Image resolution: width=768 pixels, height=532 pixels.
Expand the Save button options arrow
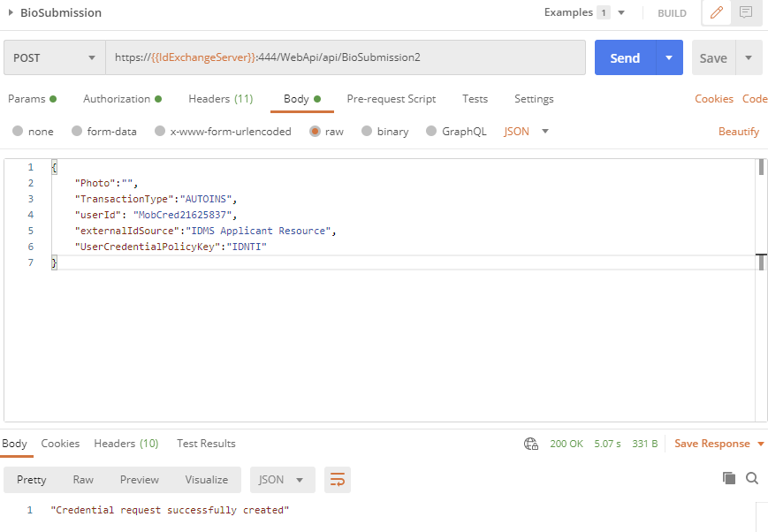click(749, 57)
